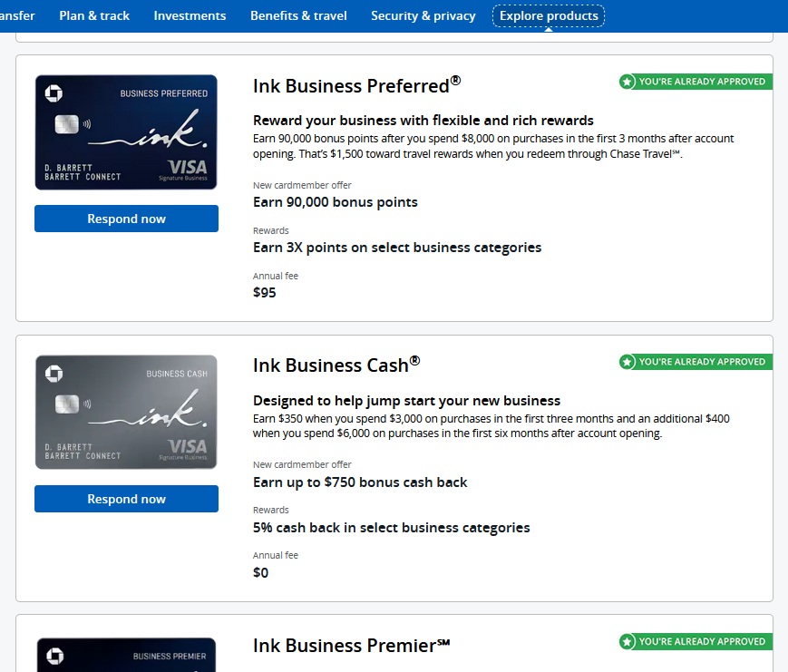Image resolution: width=788 pixels, height=672 pixels.
Task: Open the Benefits & travel menu
Action: point(298,15)
